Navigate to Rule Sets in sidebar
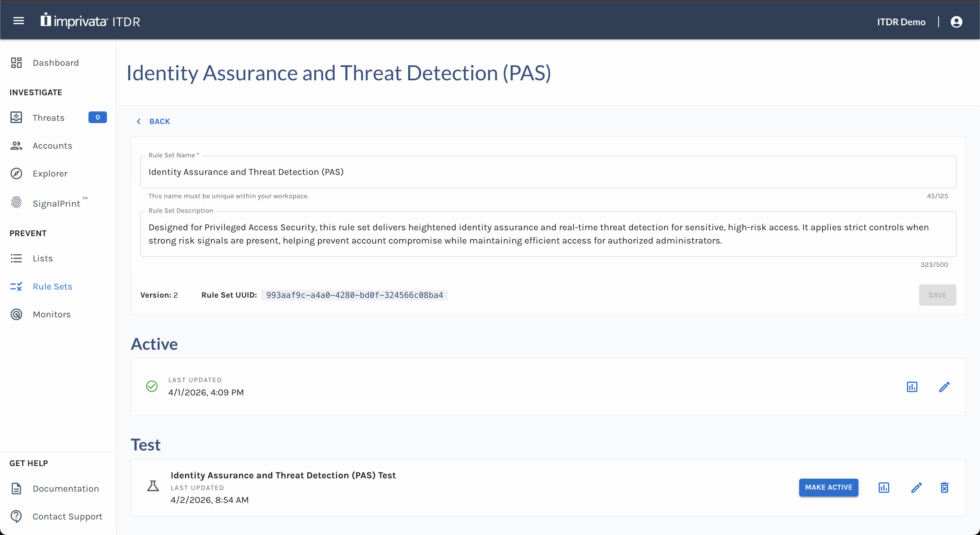 click(x=52, y=286)
